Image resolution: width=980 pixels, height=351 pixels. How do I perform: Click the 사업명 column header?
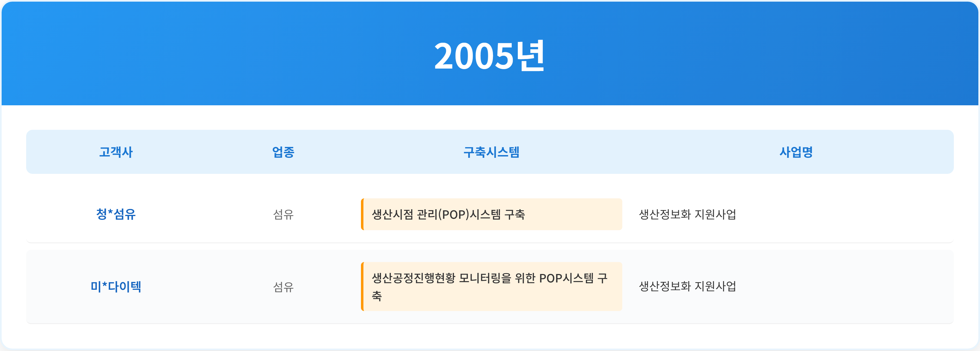[x=796, y=152]
